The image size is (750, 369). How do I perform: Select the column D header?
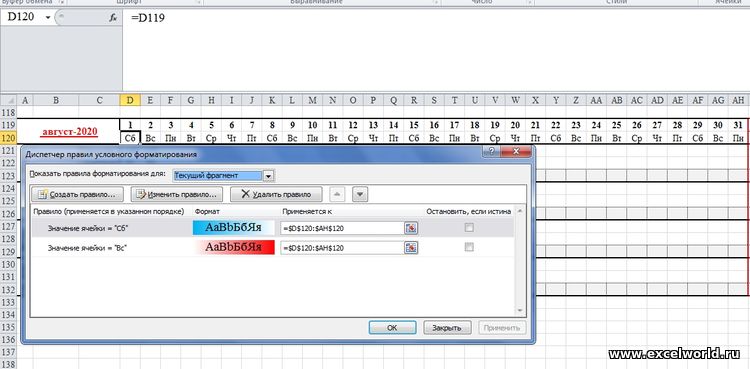pyautogui.click(x=130, y=100)
